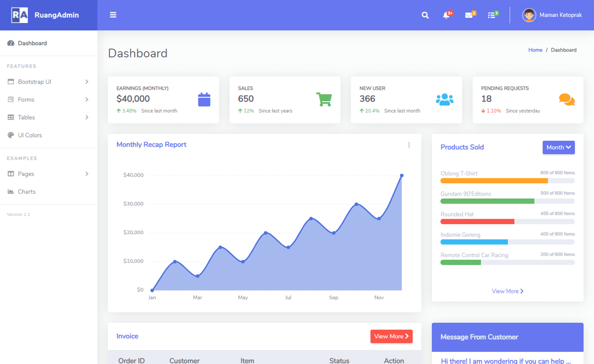Screen dimensions: 594x364
Task: Click the search icon in top navigation
Action: [x=424, y=15]
